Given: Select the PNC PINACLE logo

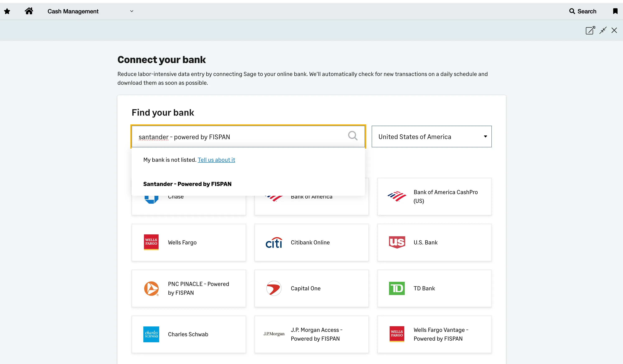Looking at the screenshot, I should pos(151,288).
